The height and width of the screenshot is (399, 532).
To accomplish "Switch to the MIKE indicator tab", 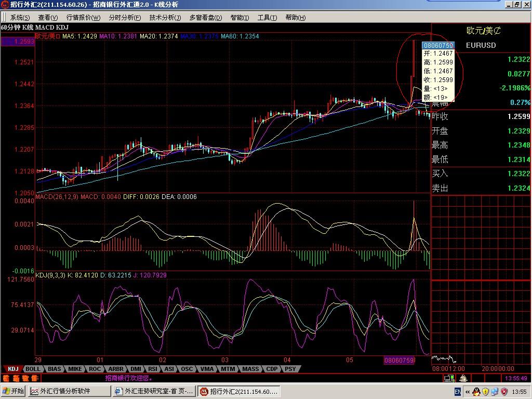I will pos(75,369).
